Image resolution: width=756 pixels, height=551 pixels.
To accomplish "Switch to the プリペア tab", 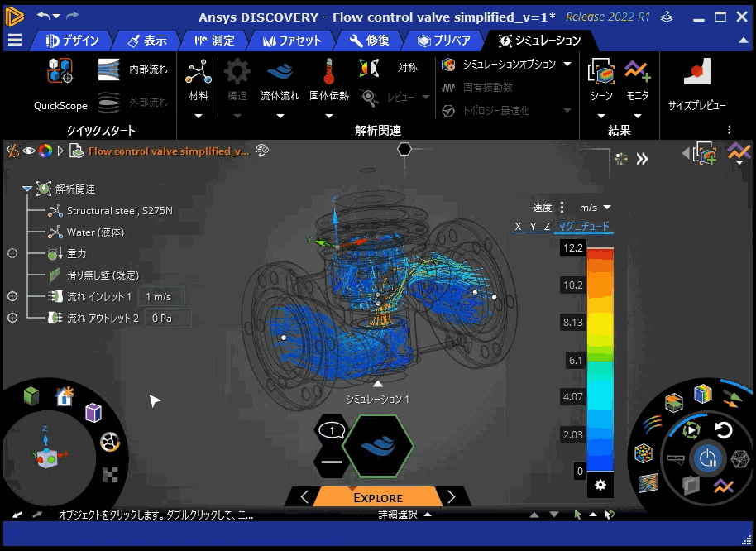I will tap(444, 41).
